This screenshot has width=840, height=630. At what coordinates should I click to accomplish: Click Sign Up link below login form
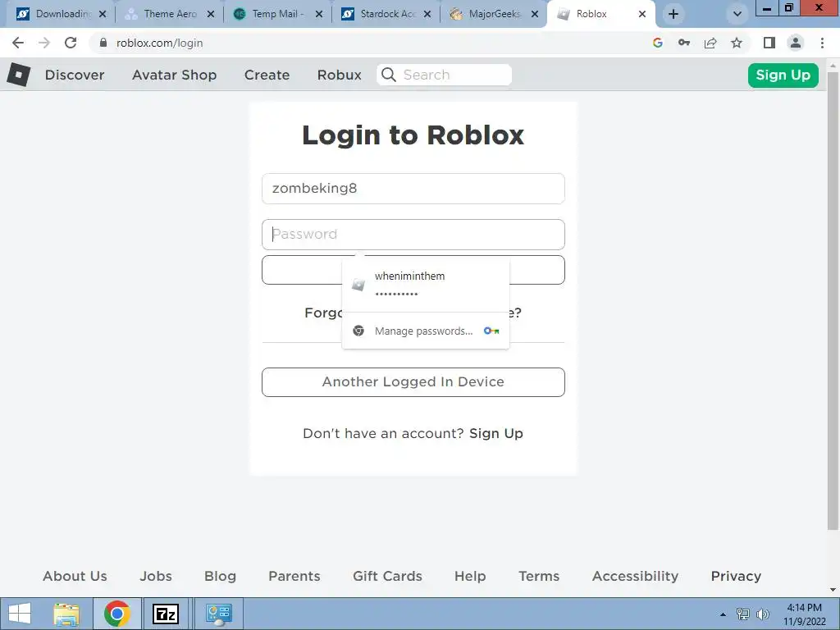496,433
